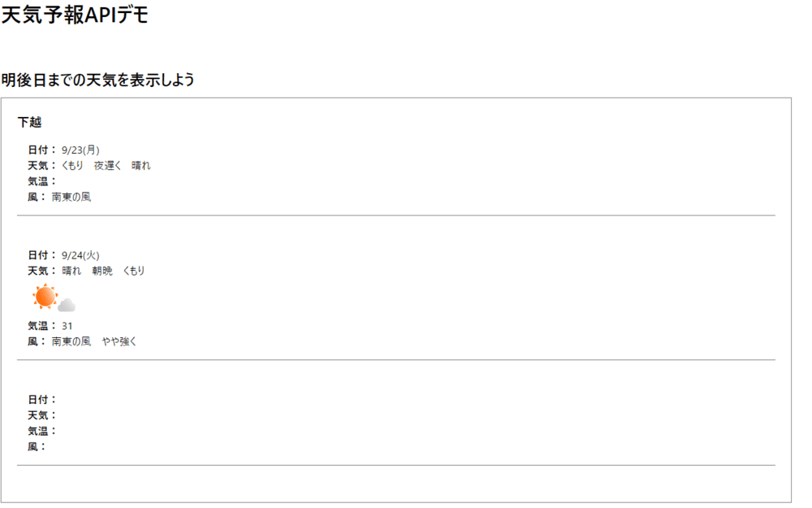This screenshot has width=812, height=508.
Task: Click the temperature value 31
Action: pyautogui.click(x=67, y=326)
